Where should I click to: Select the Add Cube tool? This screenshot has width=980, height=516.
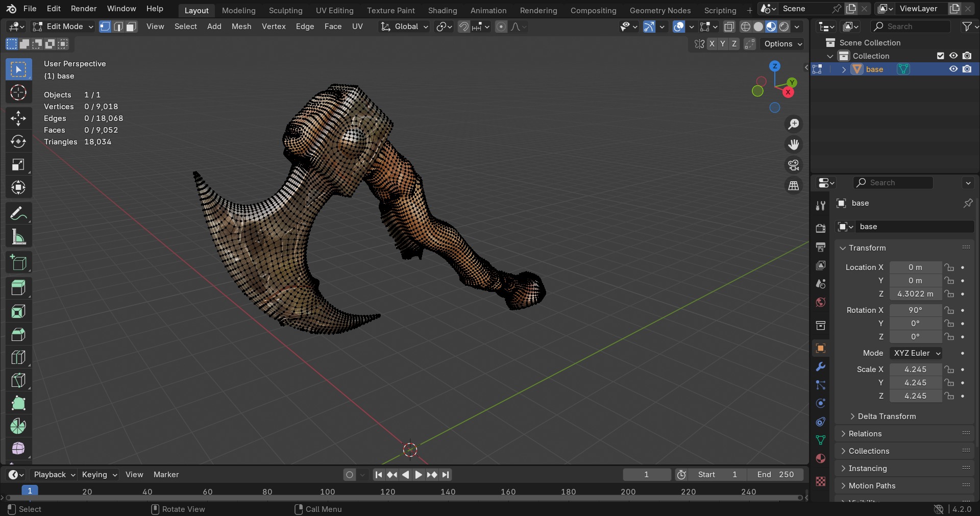pyautogui.click(x=18, y=262)
